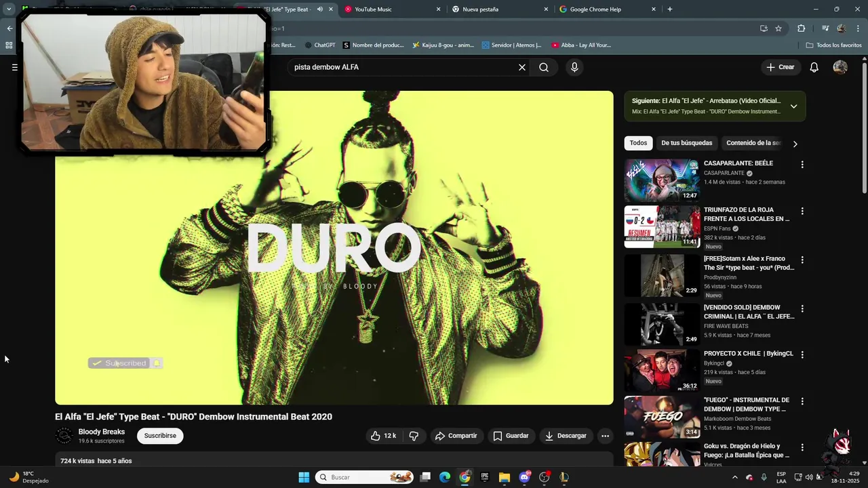The width and height of the screenshot is (868, 488).
Task: Open Chrome tab search dropdown arrow
Action: [9, 9]
